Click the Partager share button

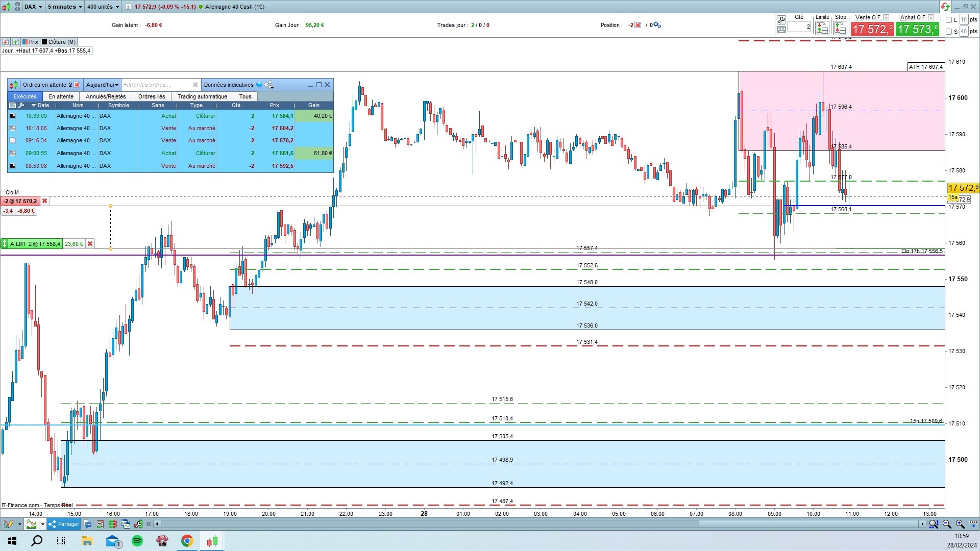(x=64, y=524)
